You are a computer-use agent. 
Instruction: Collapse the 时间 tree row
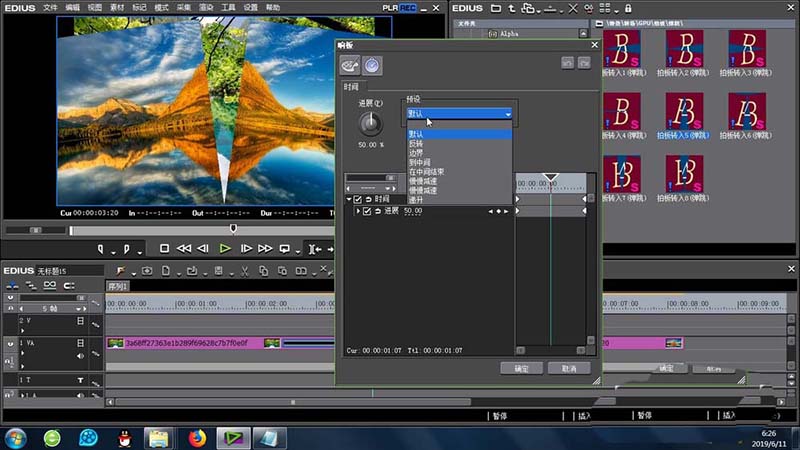tap(349, 199)
